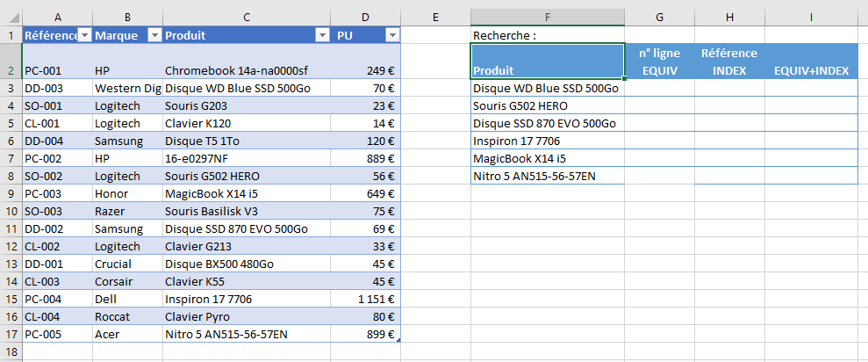The width and height of the screenshot is (868, 362).
Task: Select column A header
Action: pyautogui.click(x=58, y=18)
